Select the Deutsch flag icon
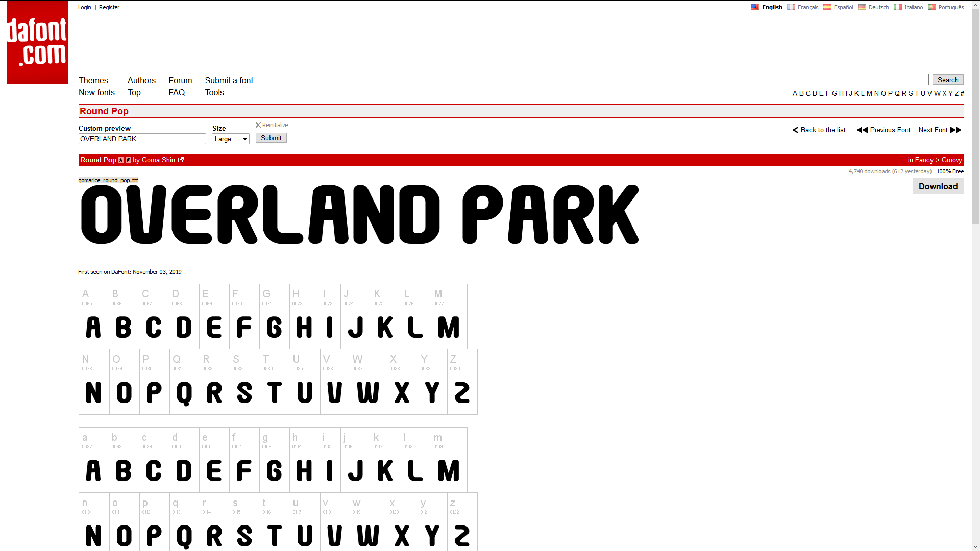 point(862,7)
